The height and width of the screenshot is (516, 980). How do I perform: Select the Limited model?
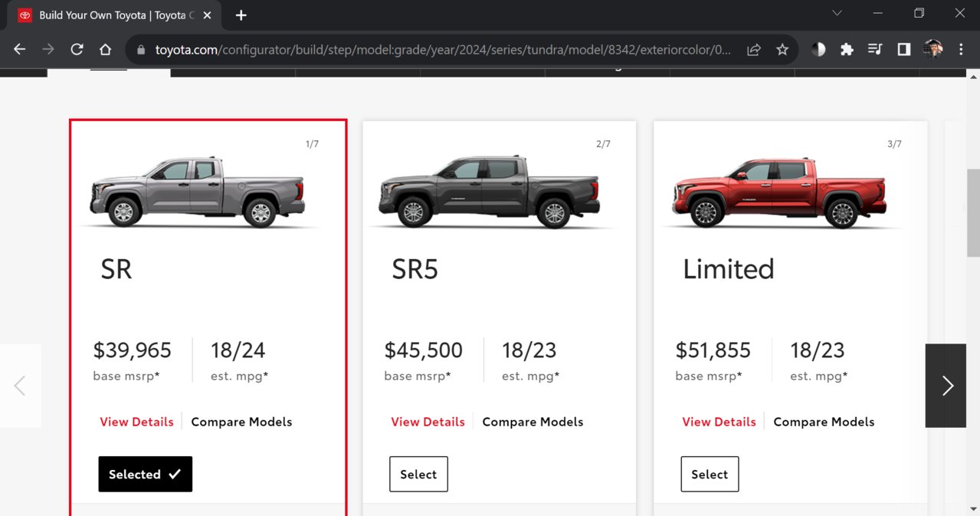(x=710, y=474)
